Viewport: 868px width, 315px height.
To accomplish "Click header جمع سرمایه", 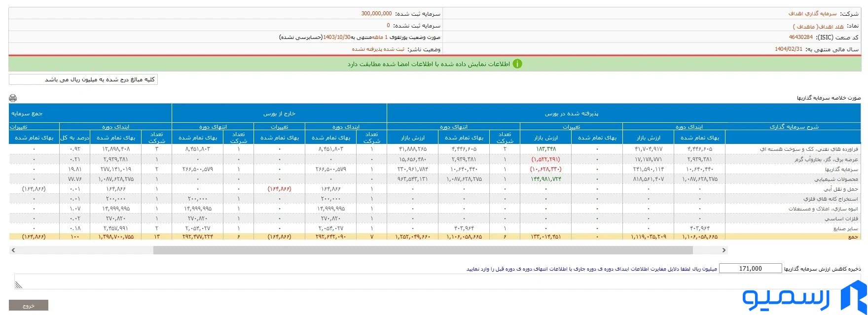I will (x=26, y=113).
